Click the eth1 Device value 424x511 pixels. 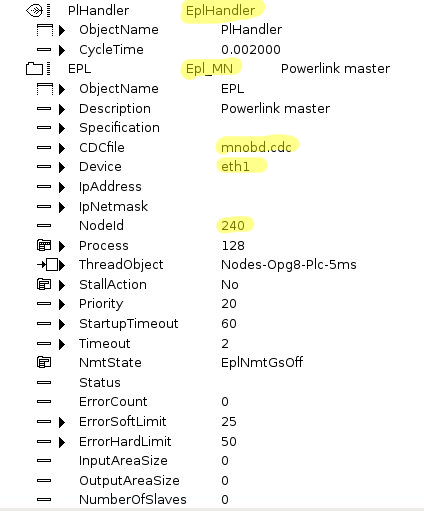(235, 166)
